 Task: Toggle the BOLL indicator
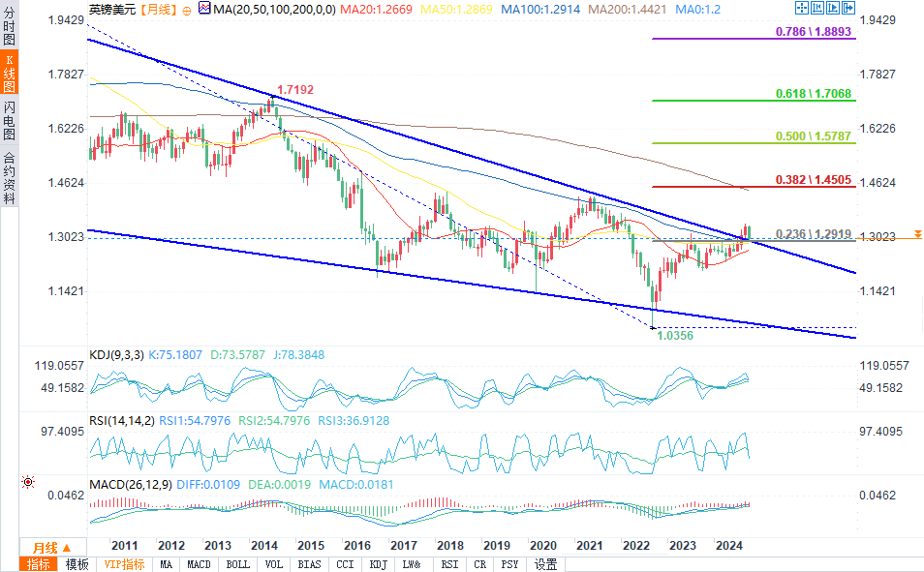pyautogui.click(x=237, y=564)
